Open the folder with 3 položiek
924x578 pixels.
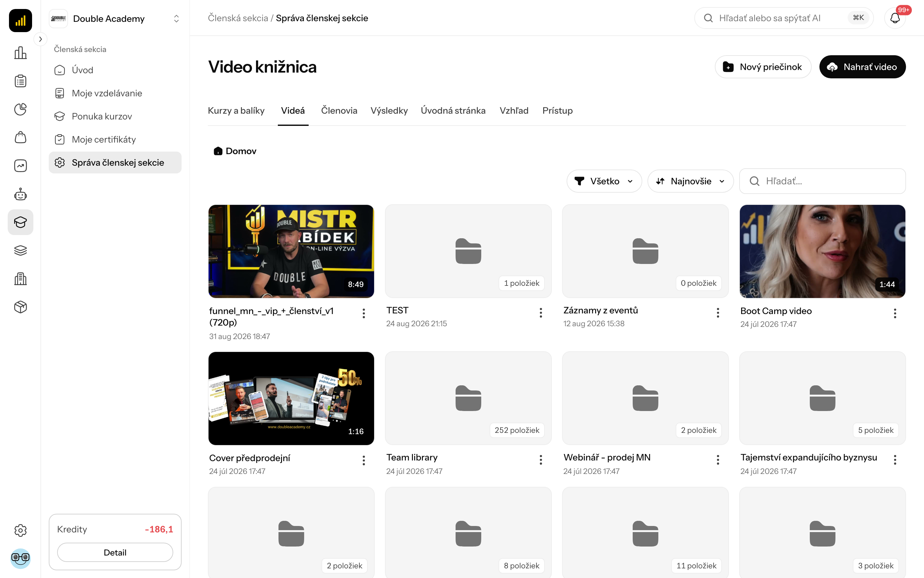(822, 533)
